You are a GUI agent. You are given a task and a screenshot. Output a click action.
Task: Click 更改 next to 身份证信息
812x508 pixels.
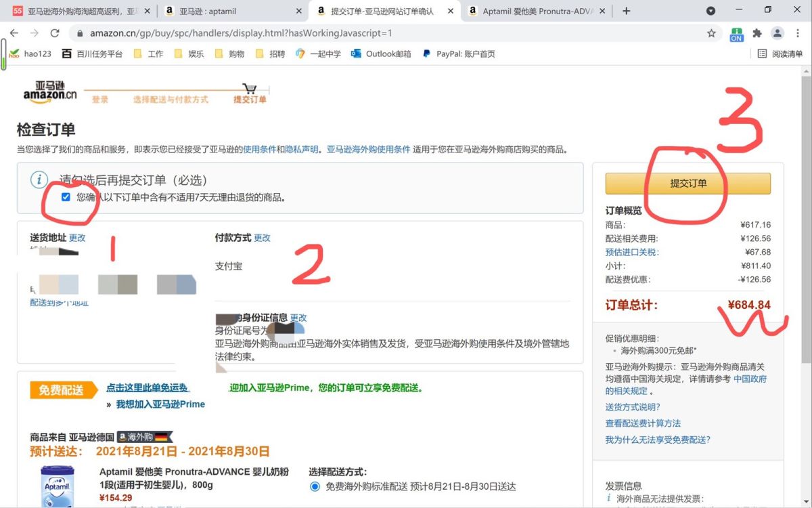pyautogui.click(x=298, y=318)
